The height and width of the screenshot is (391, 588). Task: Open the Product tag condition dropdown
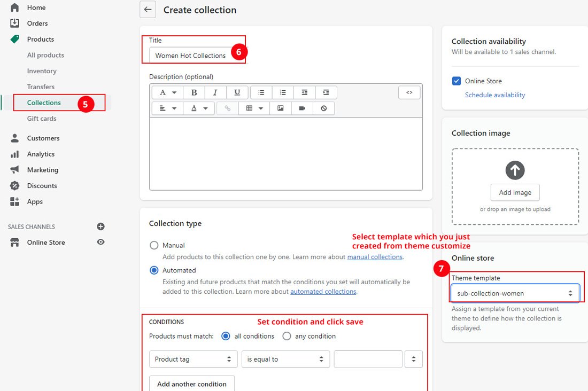[193, 359]
